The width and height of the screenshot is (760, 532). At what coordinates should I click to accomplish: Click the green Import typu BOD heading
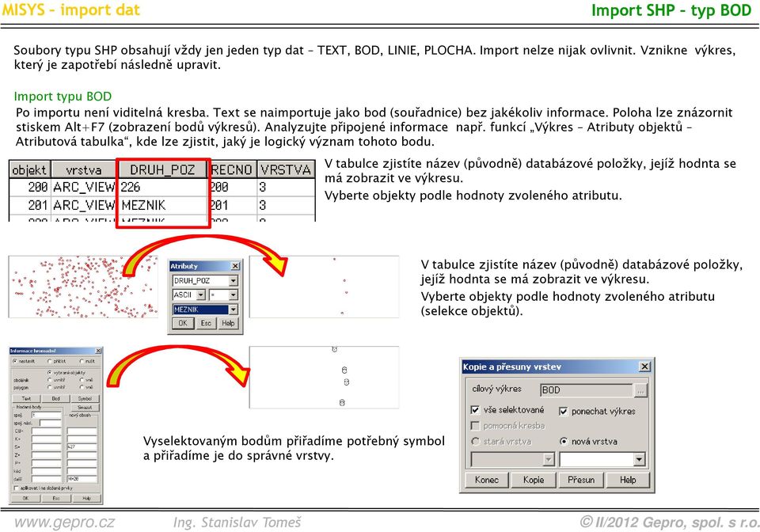(x=63, y=97)
